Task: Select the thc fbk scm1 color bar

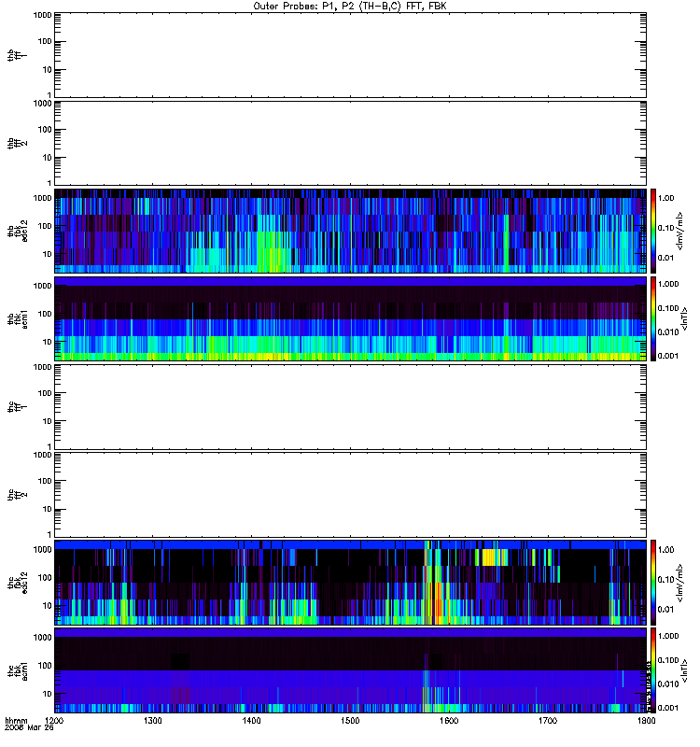Action: (x=653, y=670)
